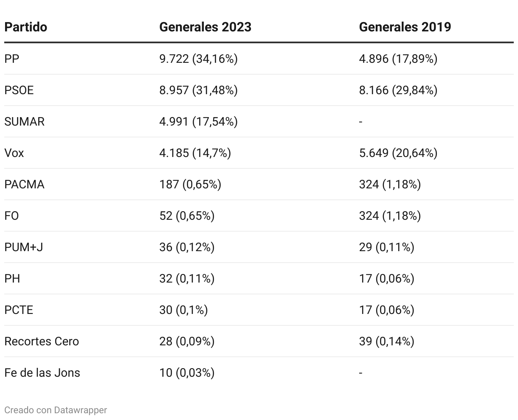Image resolution: width=518 pixels, height=420 pixels.
Task: Click SUMAR's 2023 value 4.991 (17,54%)
Action: click(x=198, y=121)
